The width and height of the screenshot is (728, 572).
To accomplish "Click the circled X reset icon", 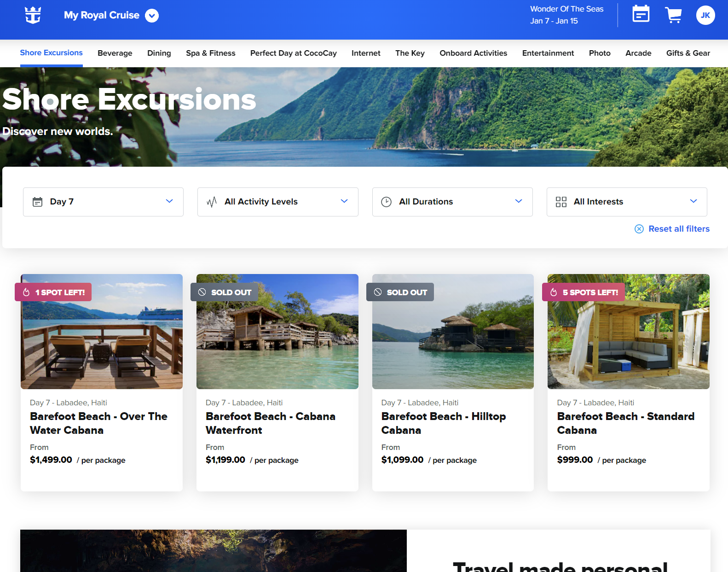I will [x=639, y=229].
